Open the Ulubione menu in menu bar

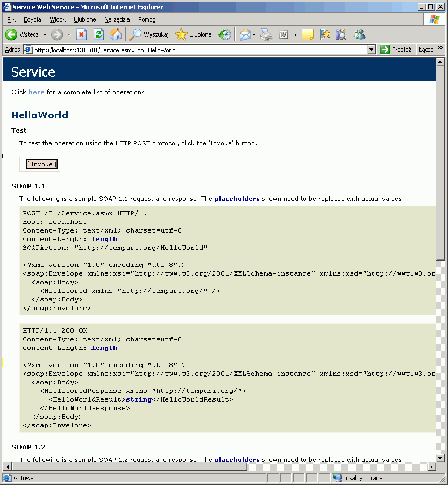85,19
